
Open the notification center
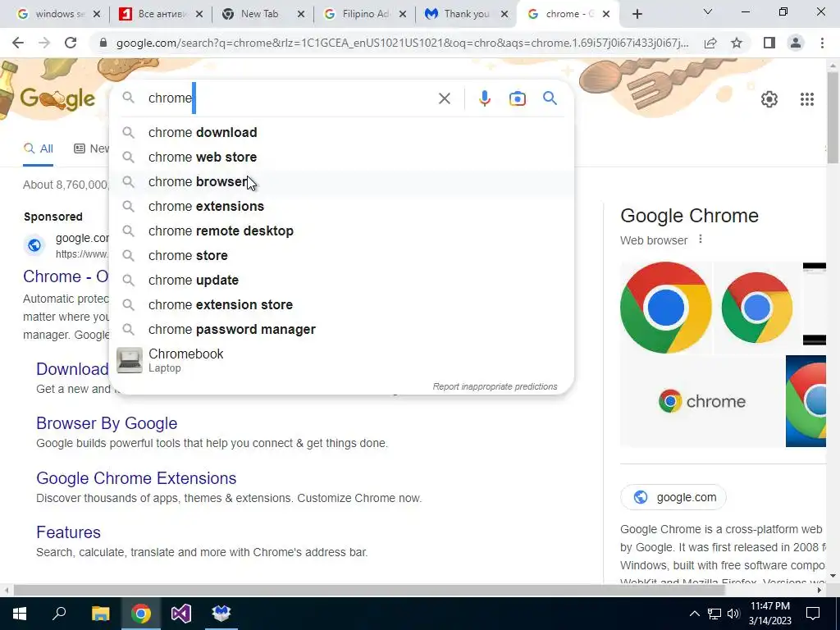pos(813,614)
